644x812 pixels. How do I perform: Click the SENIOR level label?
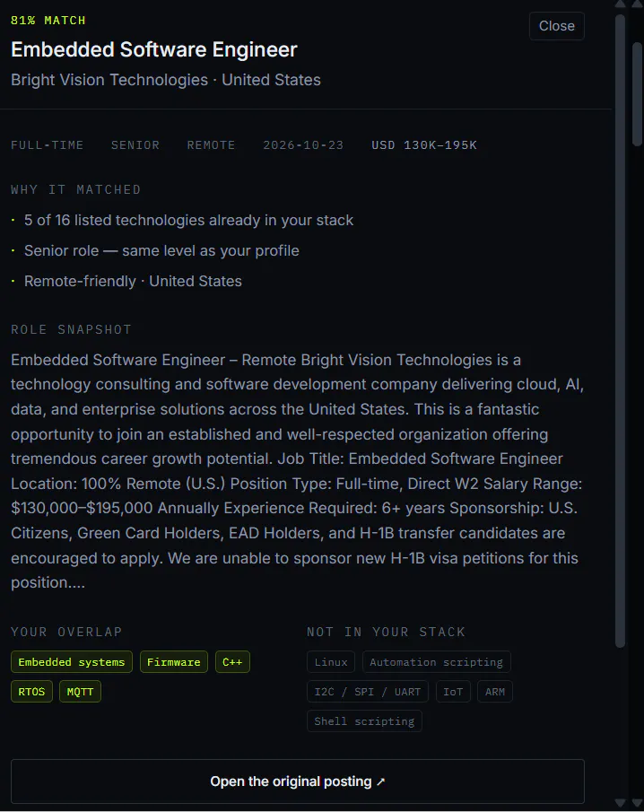click(135, 145)
